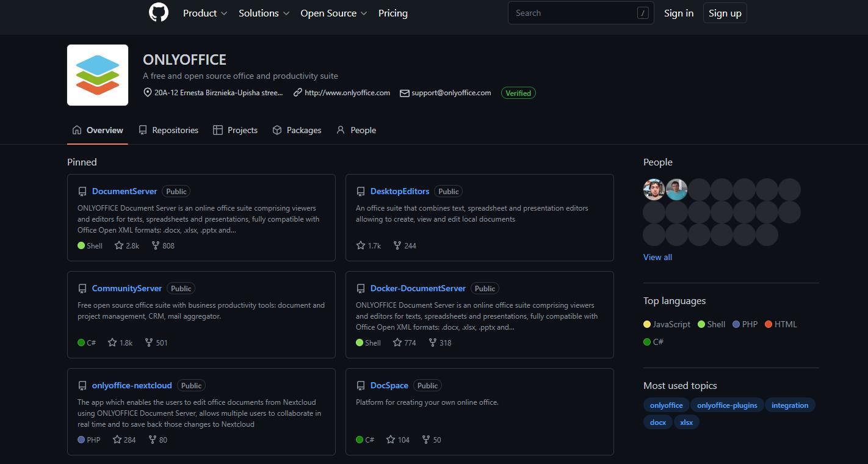Click the star count on CommunityServer

coord(125,343)
